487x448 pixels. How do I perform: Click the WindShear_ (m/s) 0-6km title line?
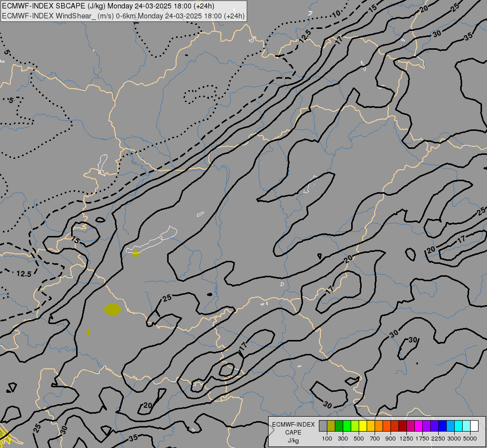(x=123, y=16)
